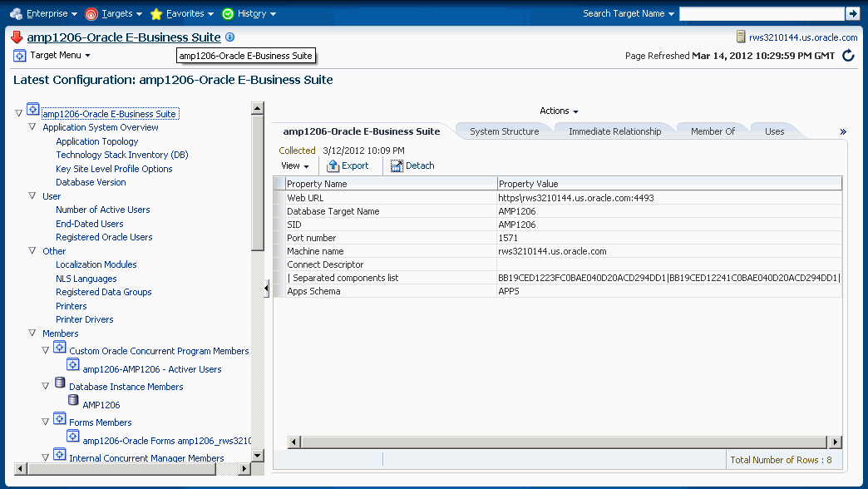Click the Internal Concurrent Manager Members icon
868x489 pixels.
pos(59,454)
